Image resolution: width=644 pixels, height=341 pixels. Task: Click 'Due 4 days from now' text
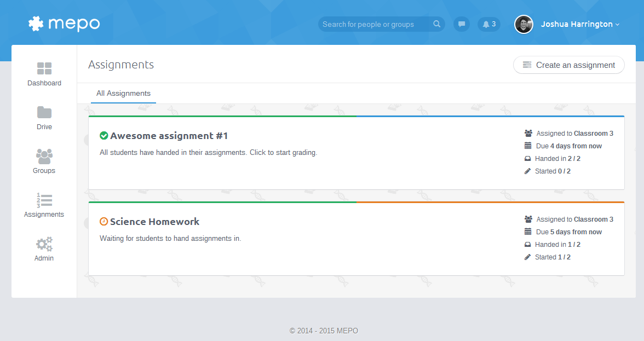tap(569, 146)
